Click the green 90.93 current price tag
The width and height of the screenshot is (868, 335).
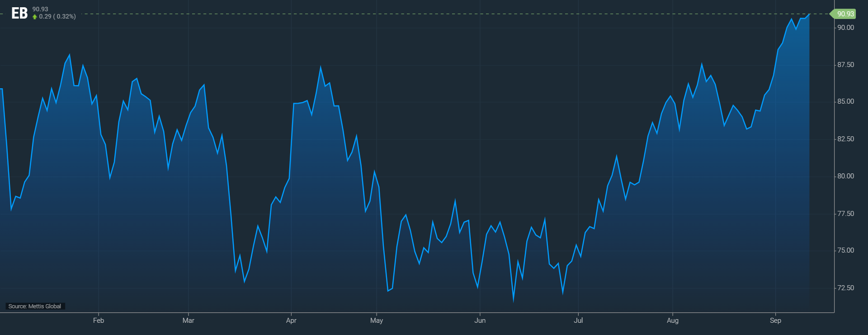tap(844, 14)
